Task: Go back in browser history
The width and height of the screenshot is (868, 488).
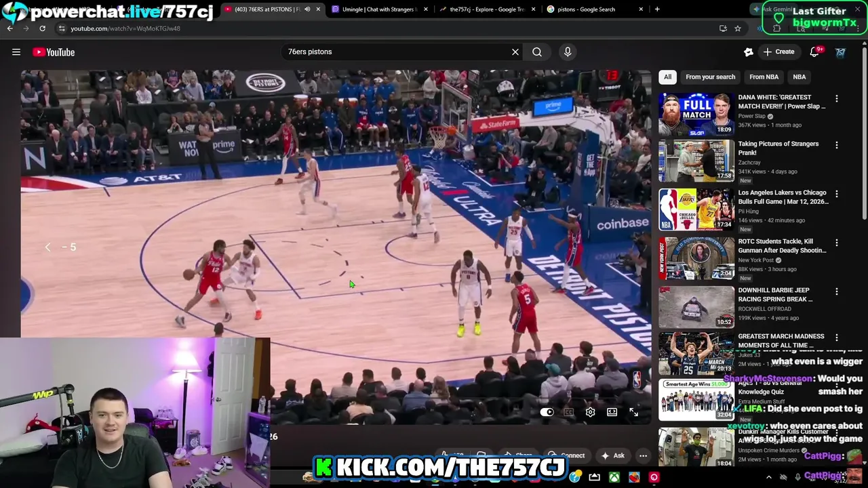Action: (x=9, y=28)
